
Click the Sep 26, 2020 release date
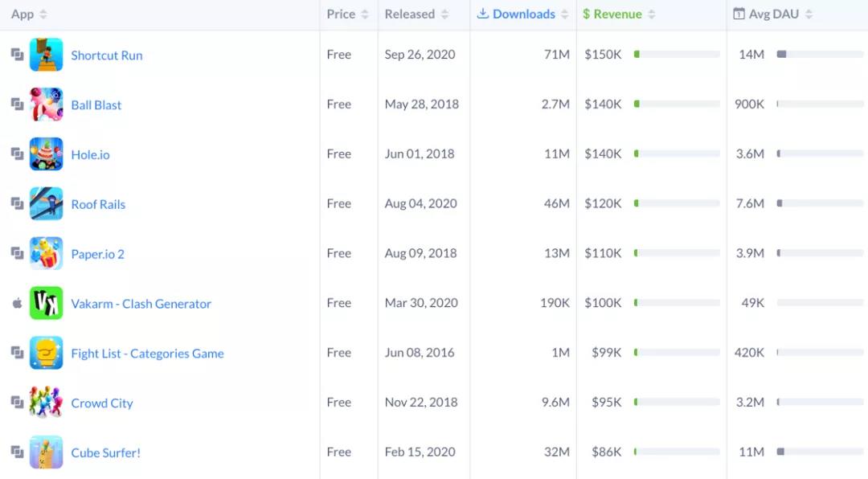[x=420, y=55]
